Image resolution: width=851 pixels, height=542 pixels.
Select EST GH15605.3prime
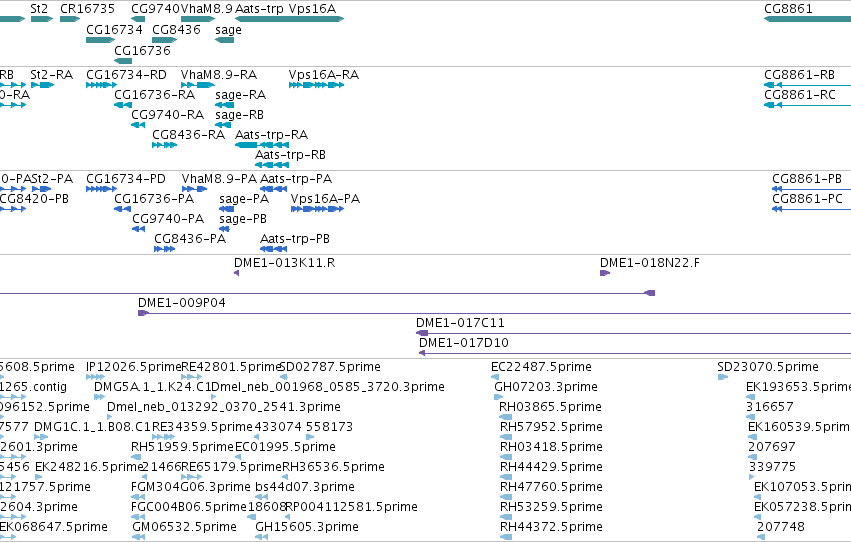click(x=262, y=537)
